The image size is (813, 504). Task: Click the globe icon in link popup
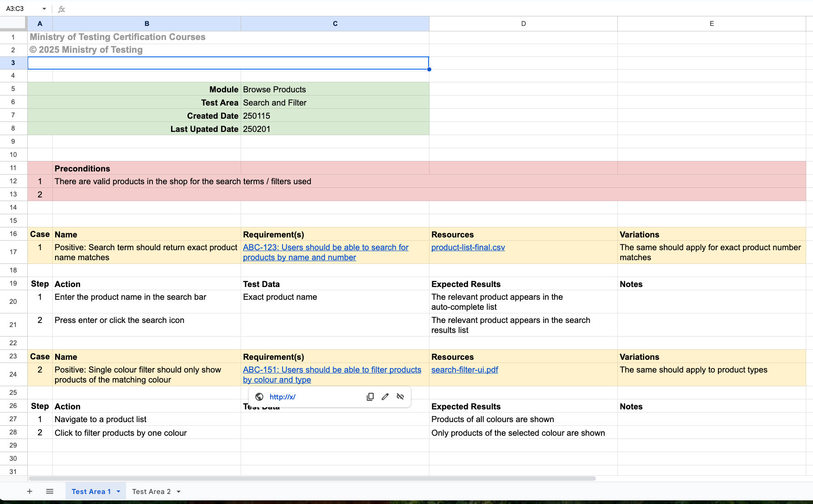click(259, 397)
